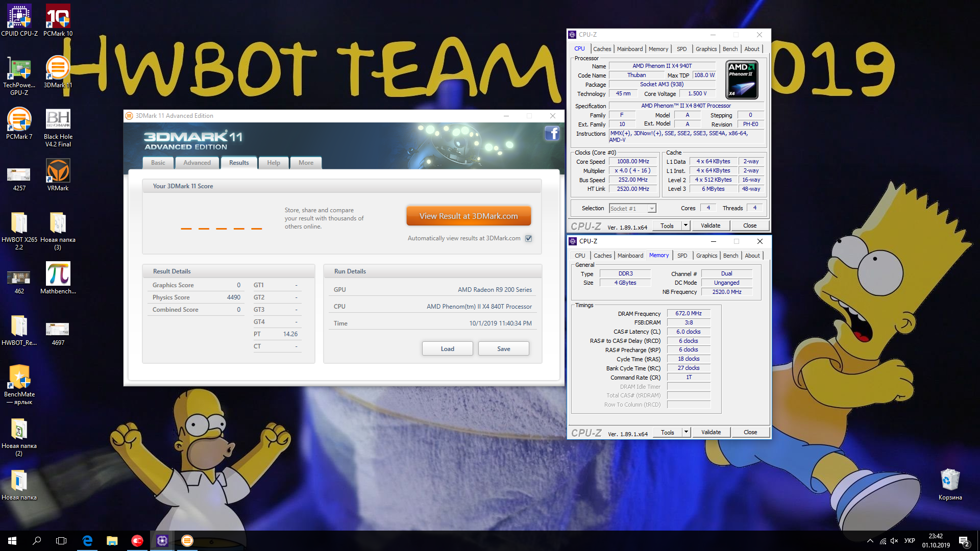This screenshot has width=980, height=551.
Task: Open Graphics tab in lower CPU-Z window
Action: pos(707,256)
